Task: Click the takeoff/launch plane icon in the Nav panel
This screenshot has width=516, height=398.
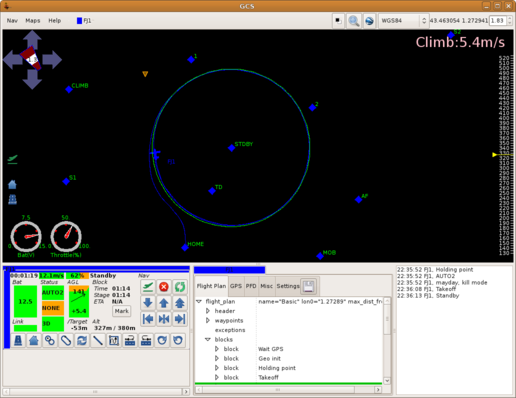Action: 148,287
